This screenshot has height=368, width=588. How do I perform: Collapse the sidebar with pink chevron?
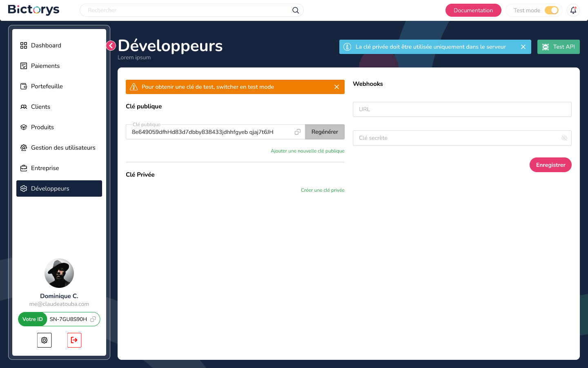[111, 45]
